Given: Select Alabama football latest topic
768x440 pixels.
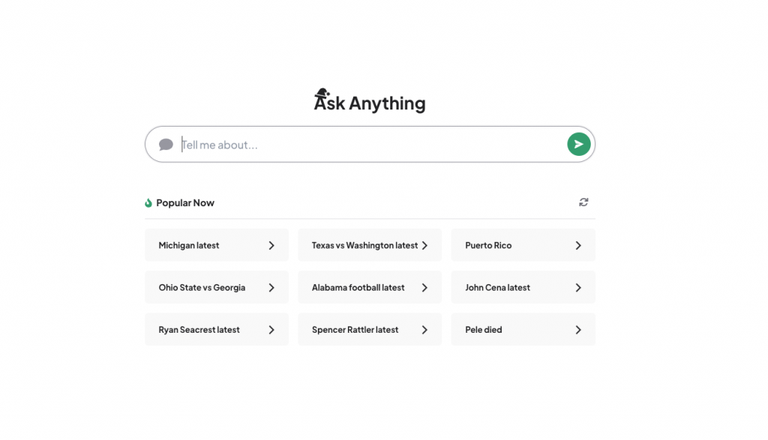Looking at the screenshot, I should coord(358,287).
